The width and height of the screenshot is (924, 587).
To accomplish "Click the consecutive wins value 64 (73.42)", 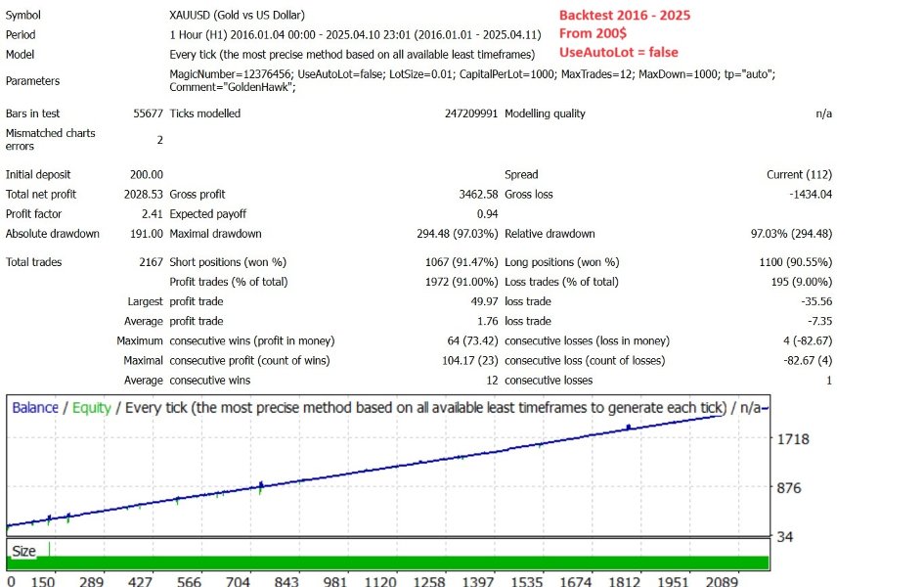I will tap(472, 340).
